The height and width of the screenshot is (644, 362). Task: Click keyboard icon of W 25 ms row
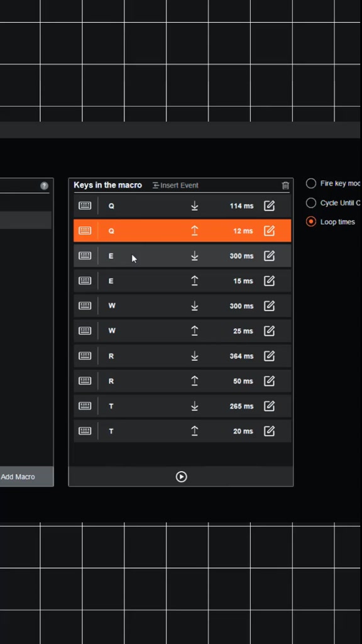[85, 331]
